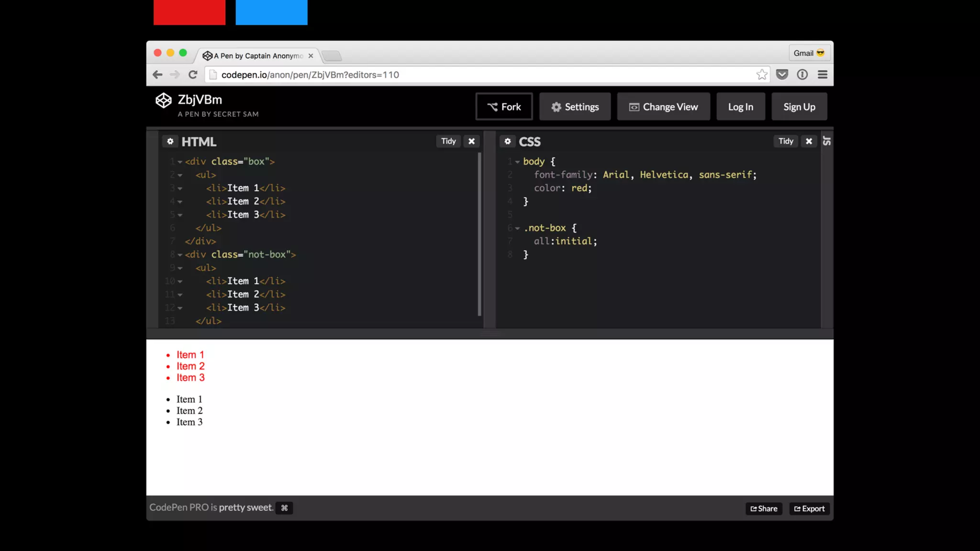Click the Pocket extension icon
Screen dimensions: 980x551
tap(782, 75)
